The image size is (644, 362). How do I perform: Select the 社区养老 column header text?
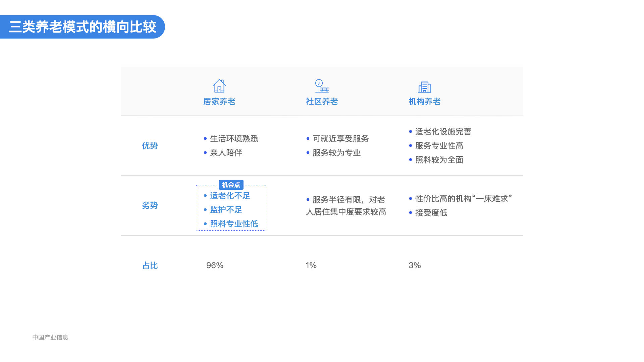pos(322,102)
